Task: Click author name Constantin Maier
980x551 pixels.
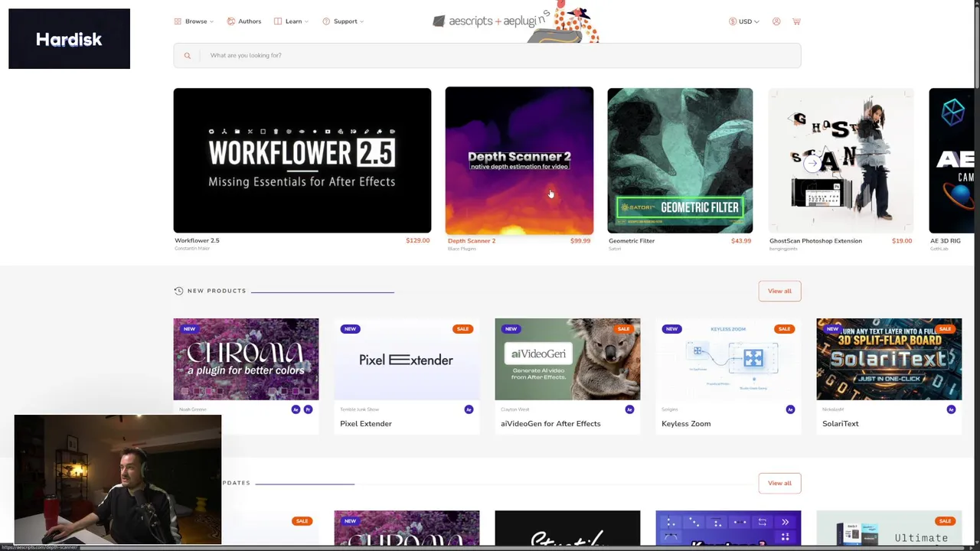Action: coord(192,249)
